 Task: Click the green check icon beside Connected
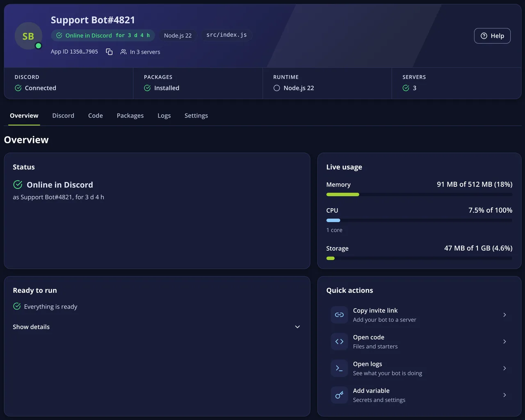coord(18,88)
